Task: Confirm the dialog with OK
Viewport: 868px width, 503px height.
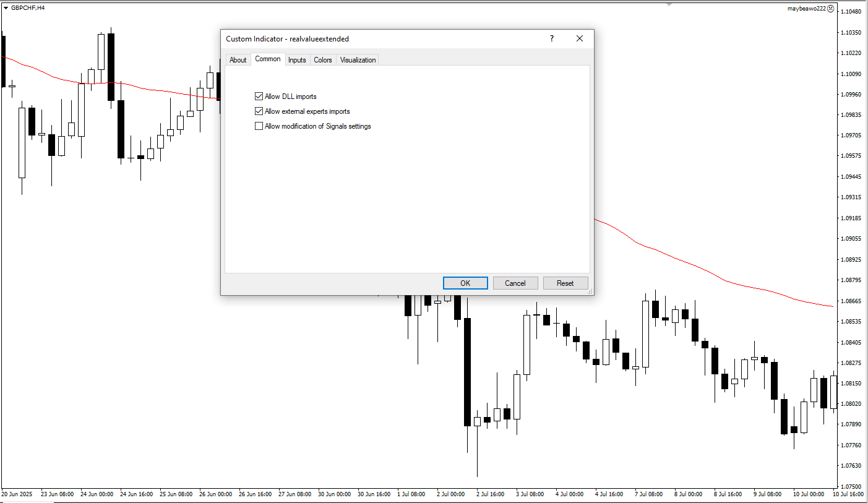Action: coord(465,283)
